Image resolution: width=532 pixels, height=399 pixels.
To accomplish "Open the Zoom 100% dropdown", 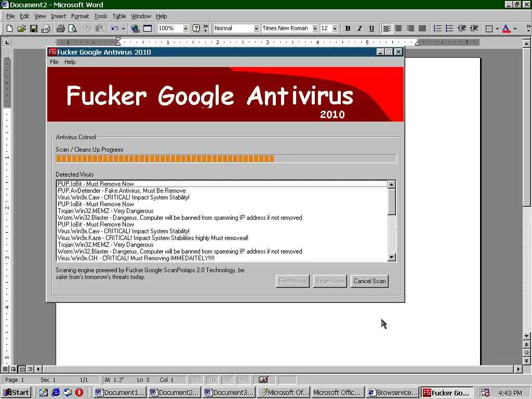I will pos(185,29).
